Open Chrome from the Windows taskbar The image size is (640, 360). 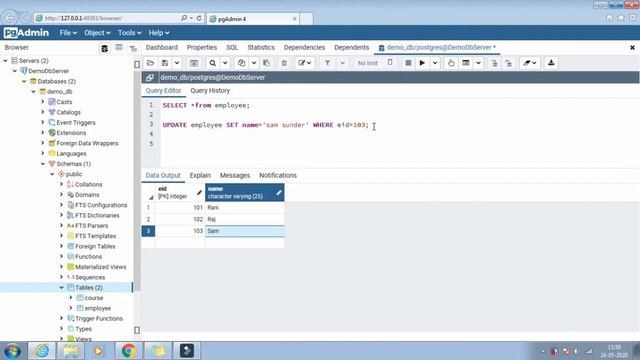point(129,351)
